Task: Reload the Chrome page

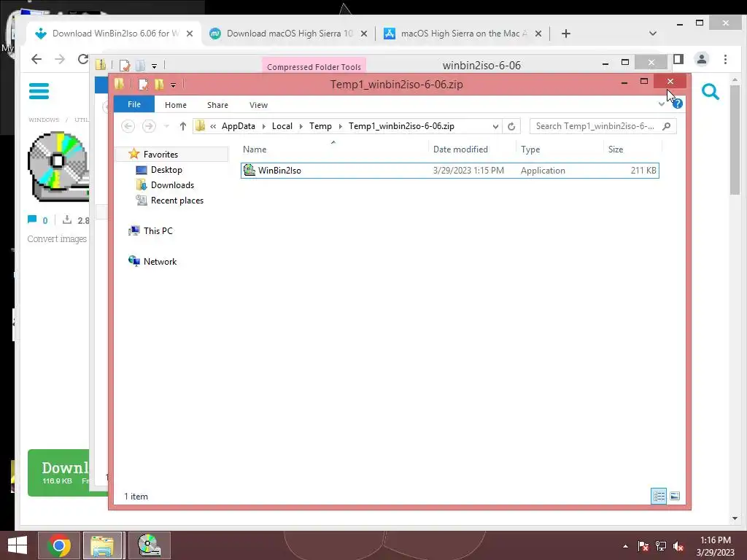Action: (83, 59)
